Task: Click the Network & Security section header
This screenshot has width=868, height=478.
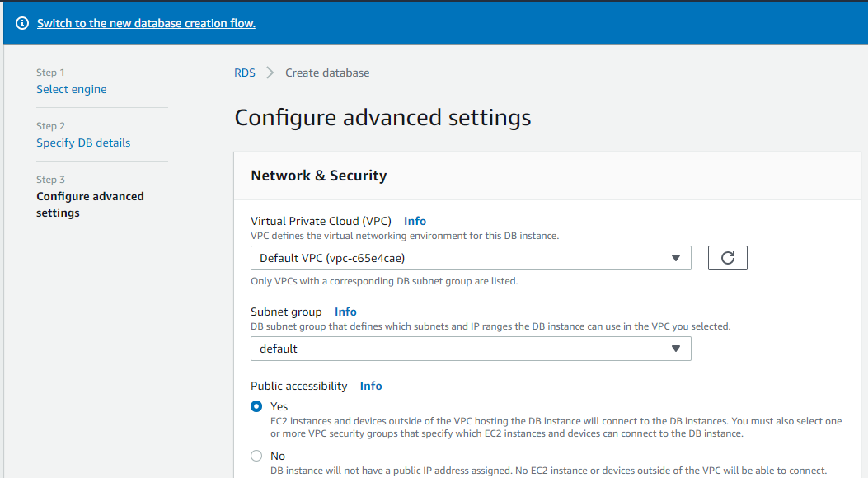Action: [319, 176]
